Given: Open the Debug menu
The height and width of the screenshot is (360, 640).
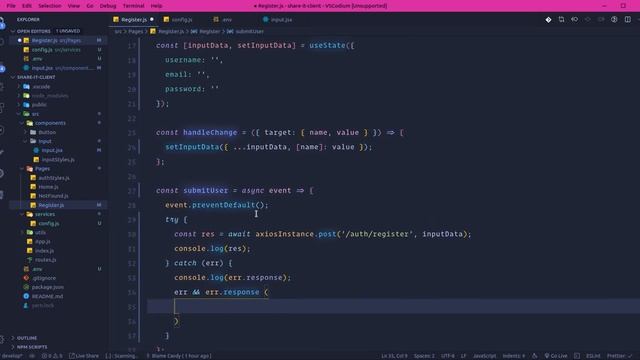Looking at the screenshot, I should [x=108, y=6].
